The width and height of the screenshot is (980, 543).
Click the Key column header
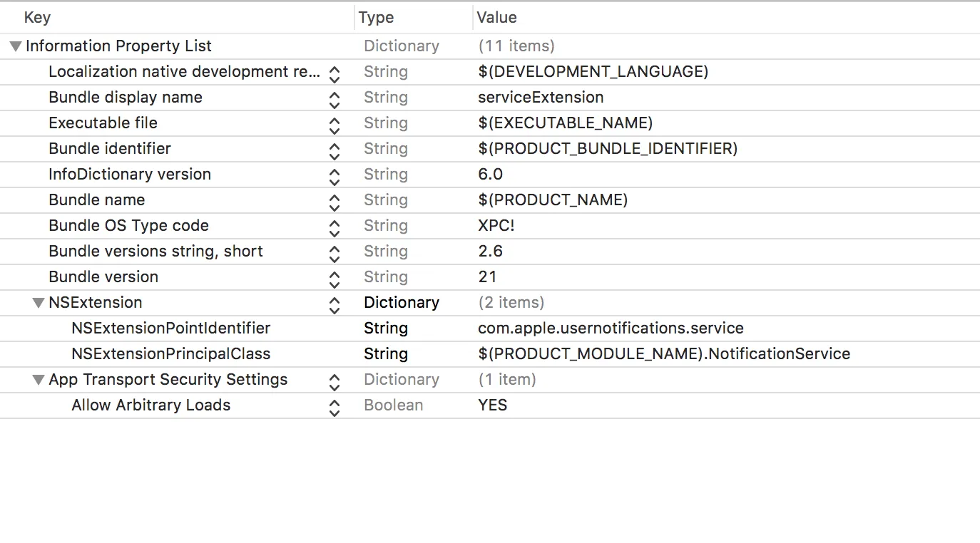[37, 18]
